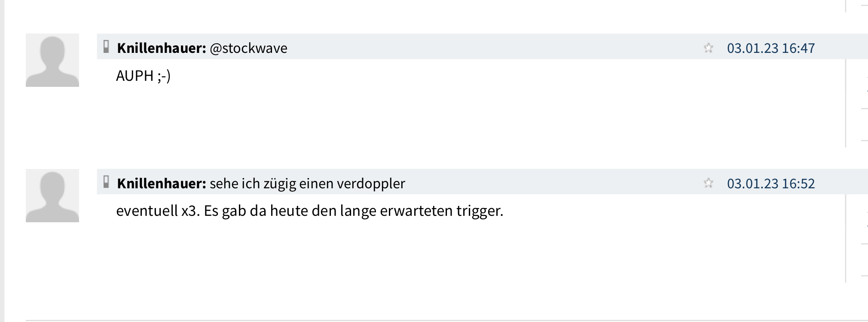This screenshot has width=868, height=322.
Task: Open Knillenhauer's profile from the @stockwave post
Action: click(x=162, y=48)
